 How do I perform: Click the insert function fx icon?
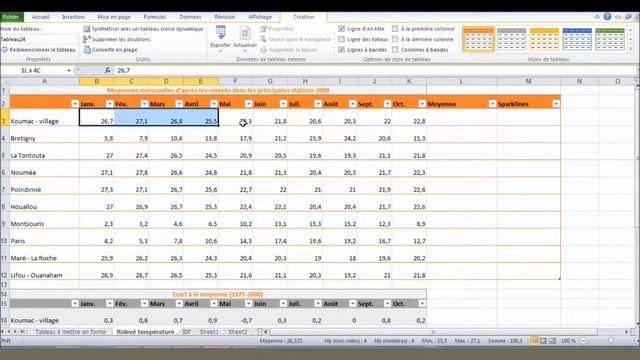[x=107, y=70]
